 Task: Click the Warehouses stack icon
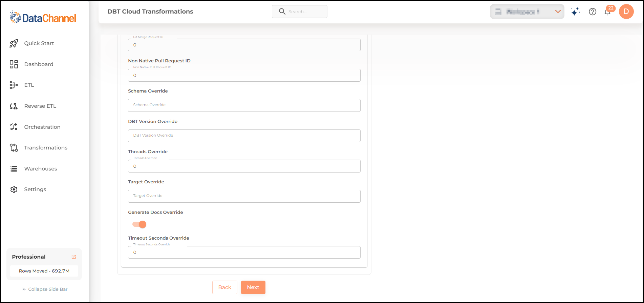(14, 169)
